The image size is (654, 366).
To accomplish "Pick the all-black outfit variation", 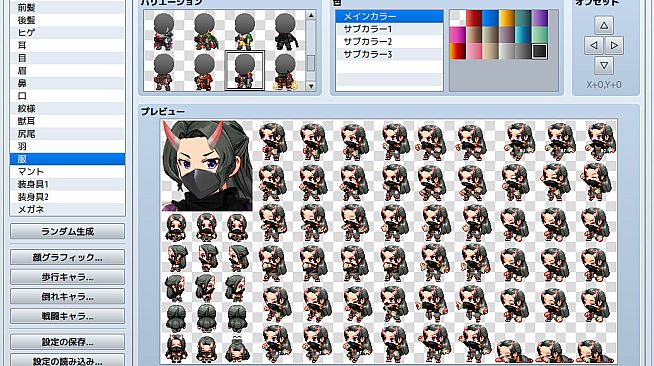I will pyautogui.click(x=285, y=31).
